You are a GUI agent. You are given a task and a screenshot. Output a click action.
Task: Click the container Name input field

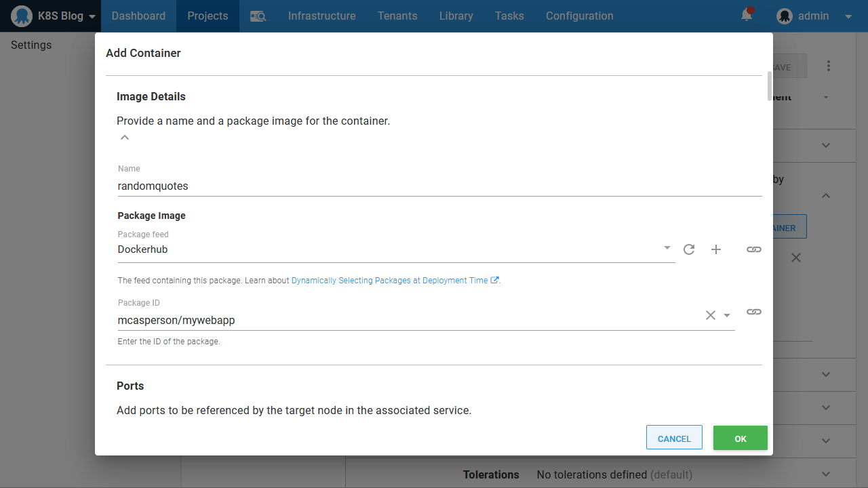coord(439,186)
